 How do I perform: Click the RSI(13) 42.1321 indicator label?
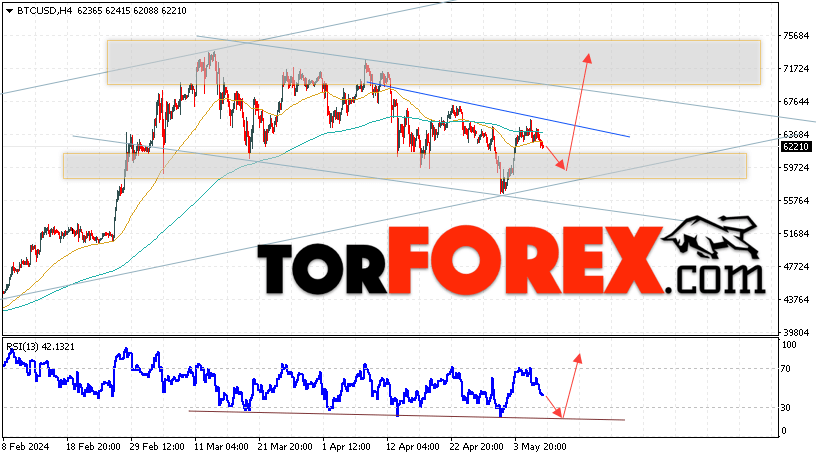click(40, 347)
